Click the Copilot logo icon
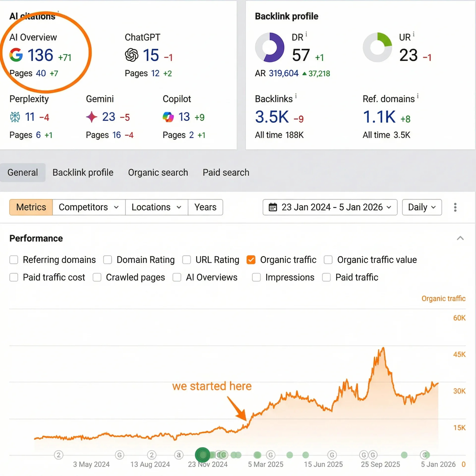The width and height of the screenshot is (476, 476). [168, 117]
